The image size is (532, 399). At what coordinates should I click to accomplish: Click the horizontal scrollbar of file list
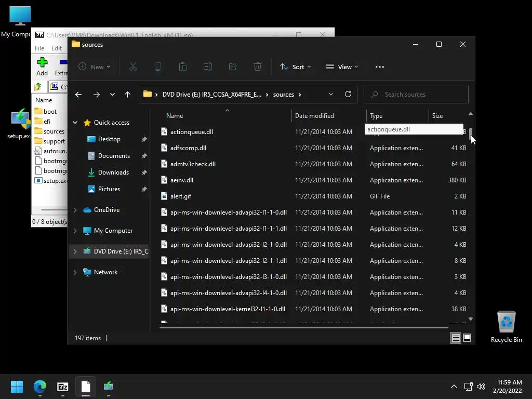(x=303, y=328)
